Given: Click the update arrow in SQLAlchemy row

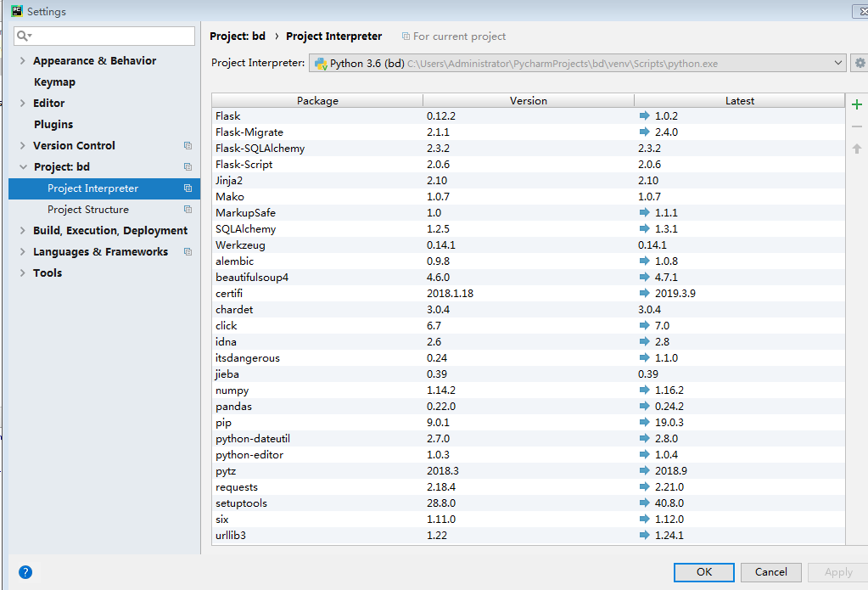Looking at the screenshot, I should (644, 228).
